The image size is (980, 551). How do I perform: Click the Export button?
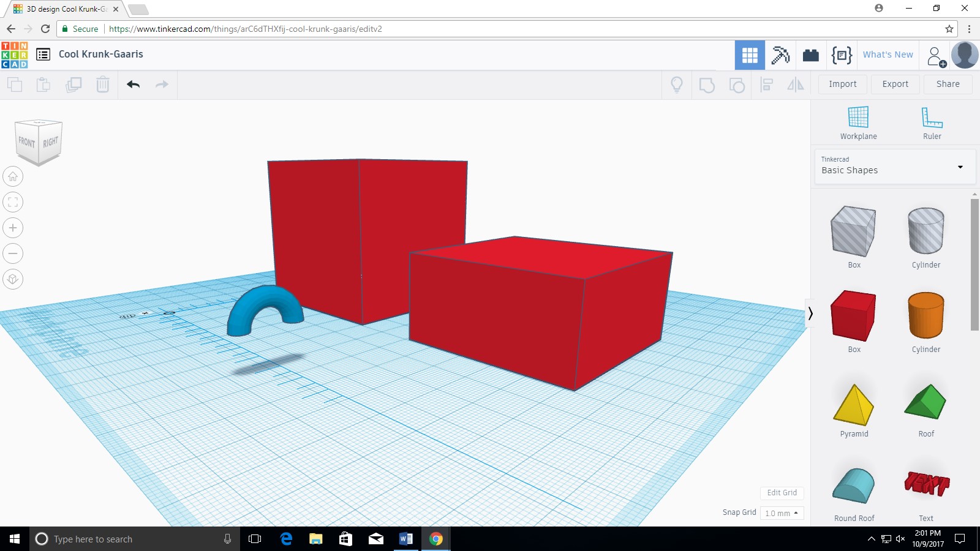tap(895, 84)
